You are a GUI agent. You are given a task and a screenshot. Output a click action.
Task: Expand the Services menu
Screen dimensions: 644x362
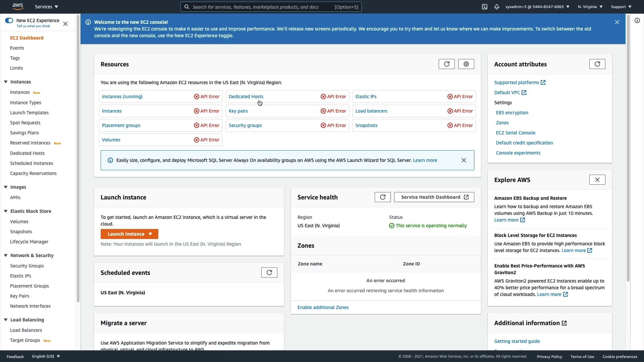click(x=46, y=7)
